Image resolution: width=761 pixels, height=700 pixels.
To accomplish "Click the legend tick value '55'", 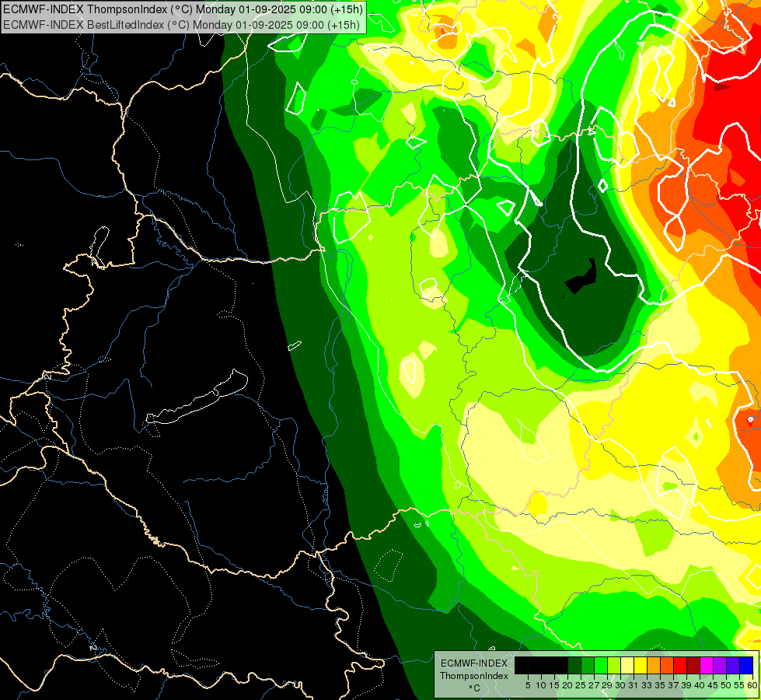I will click(739, 685).
